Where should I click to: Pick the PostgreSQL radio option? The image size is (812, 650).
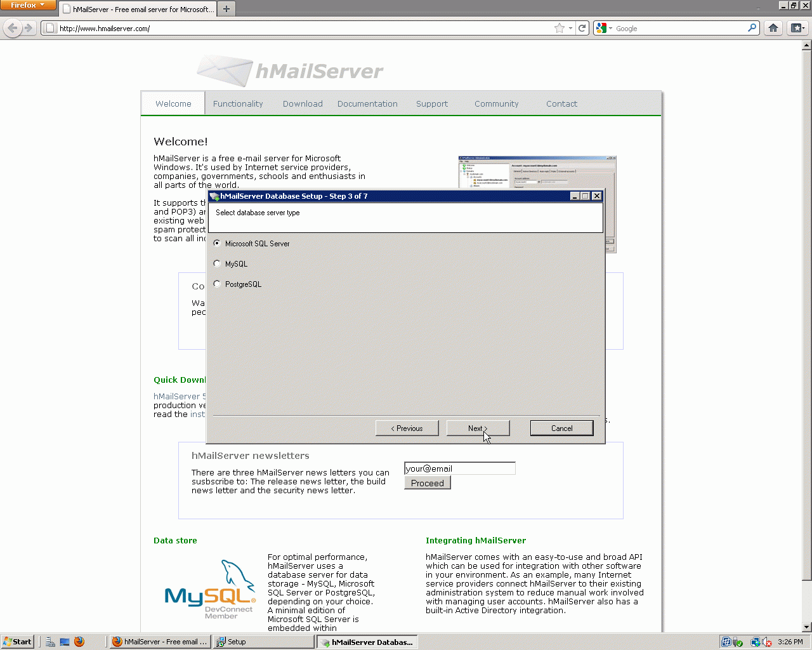pos(217,284)
